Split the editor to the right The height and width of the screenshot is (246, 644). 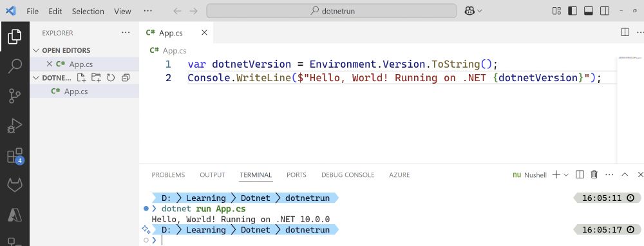625,32
